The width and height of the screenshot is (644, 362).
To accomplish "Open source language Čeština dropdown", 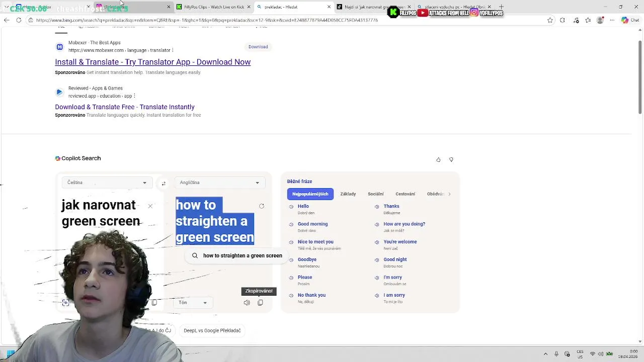I will [107, 183].
